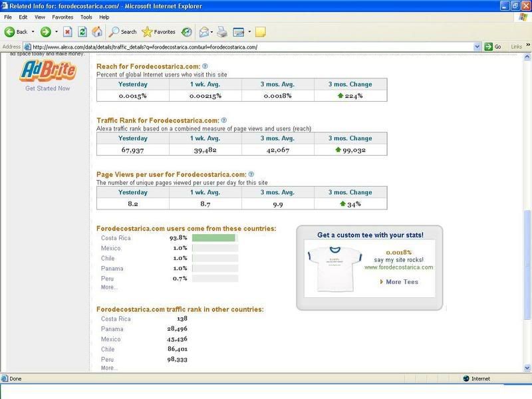Open the Mail button dropdown arrow
Image resolution: width=532 pixels, height=399 pixels.
pyautogui.click(x=211, y=32)
